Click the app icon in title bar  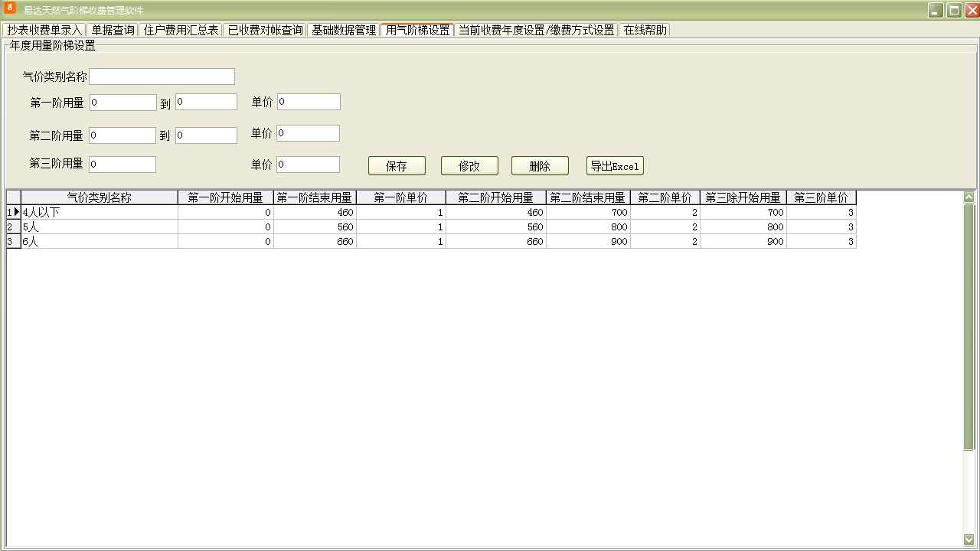(x=11, y=9)
